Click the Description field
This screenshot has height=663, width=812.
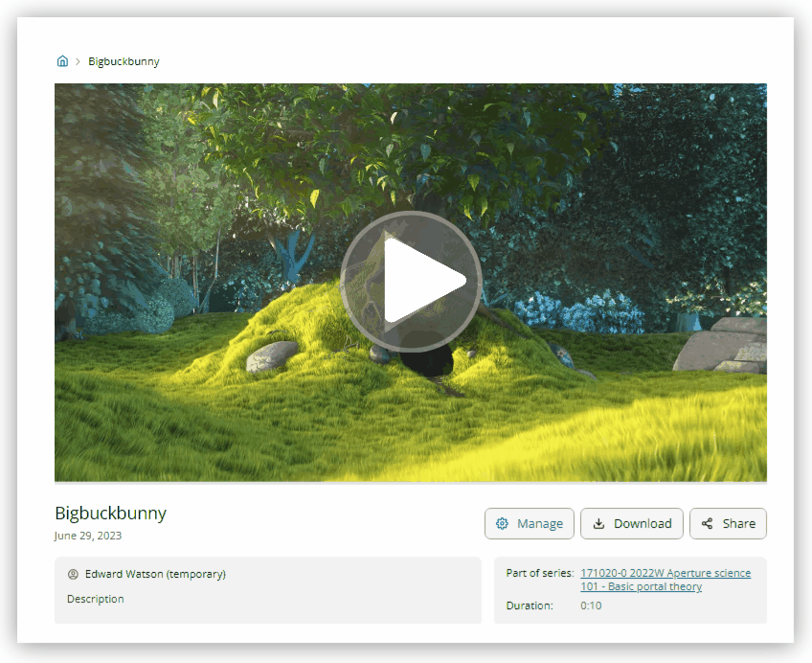(95, 599)
